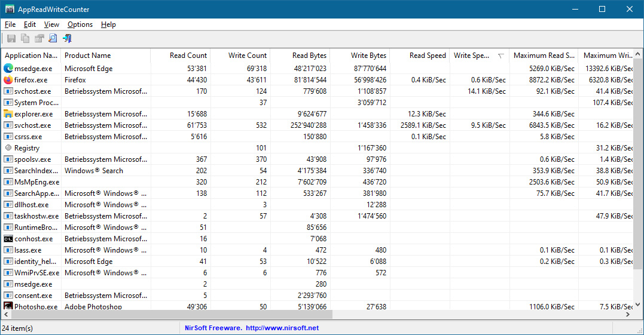The width and height of the screenshot is (644, 335).
Task: Click the vertical scrollbar thumb
Action: point(637,164)
